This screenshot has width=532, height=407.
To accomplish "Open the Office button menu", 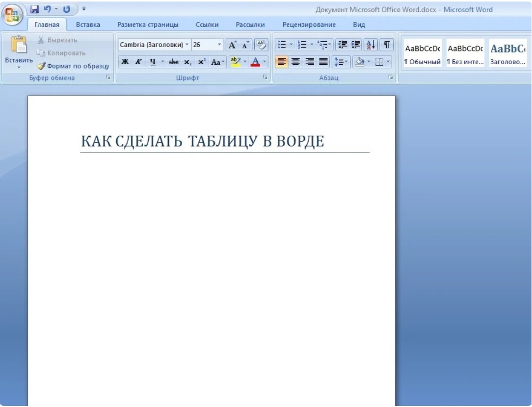I will tap(12, 15).
